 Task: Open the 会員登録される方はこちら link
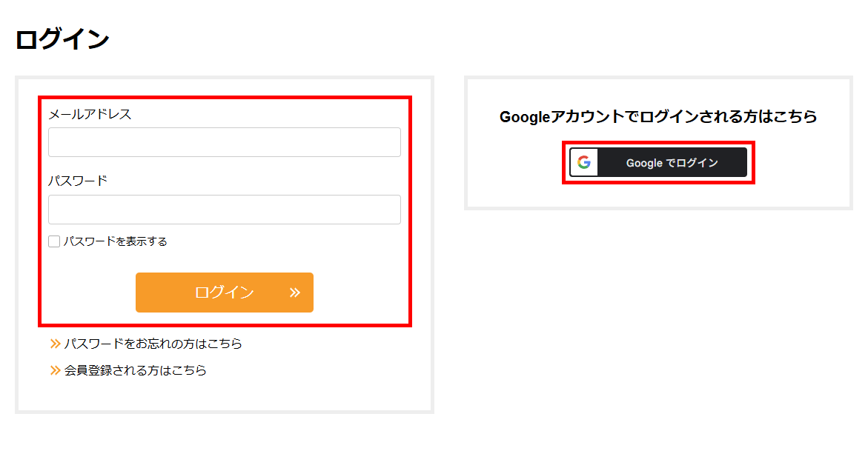[135, 370]
